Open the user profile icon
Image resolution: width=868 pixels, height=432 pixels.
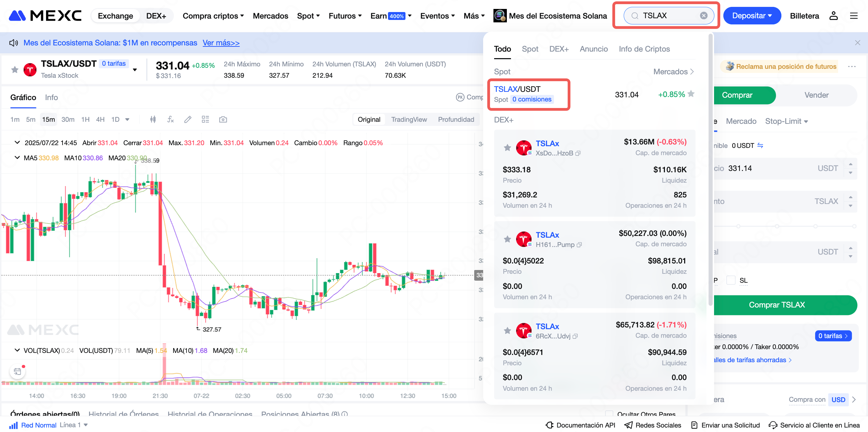(834, 16)
